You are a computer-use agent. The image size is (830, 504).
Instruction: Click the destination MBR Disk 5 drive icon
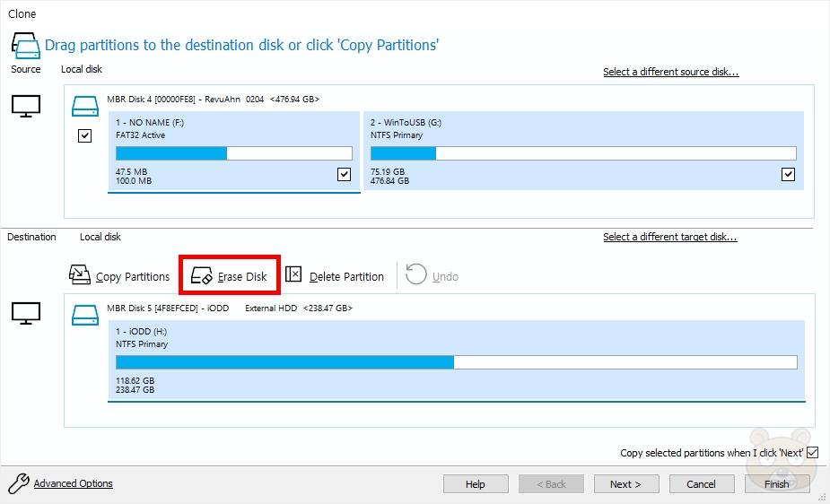85,315
